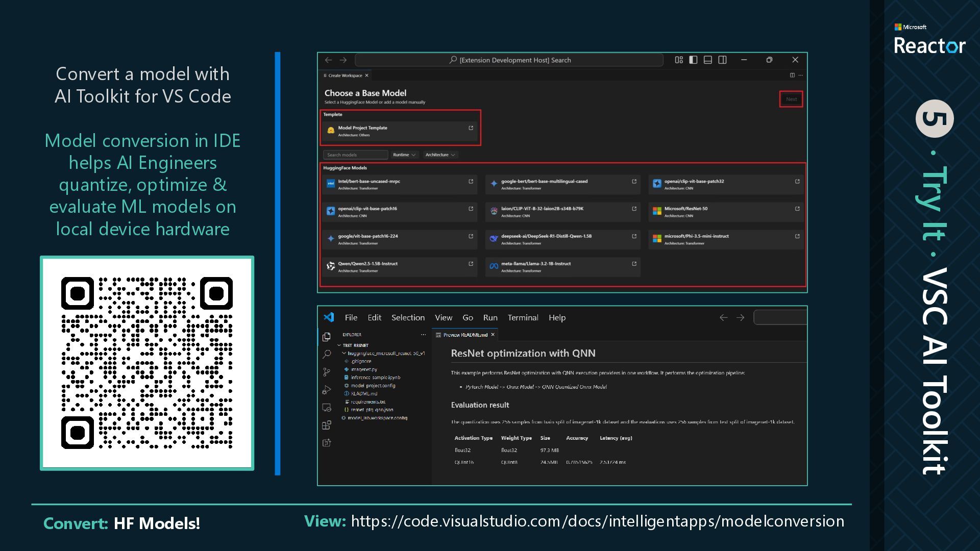This screenshot has height=551, width=980.
Task: Go forward arrow in Extension Development Host window
Action: [x=343, y=60]
